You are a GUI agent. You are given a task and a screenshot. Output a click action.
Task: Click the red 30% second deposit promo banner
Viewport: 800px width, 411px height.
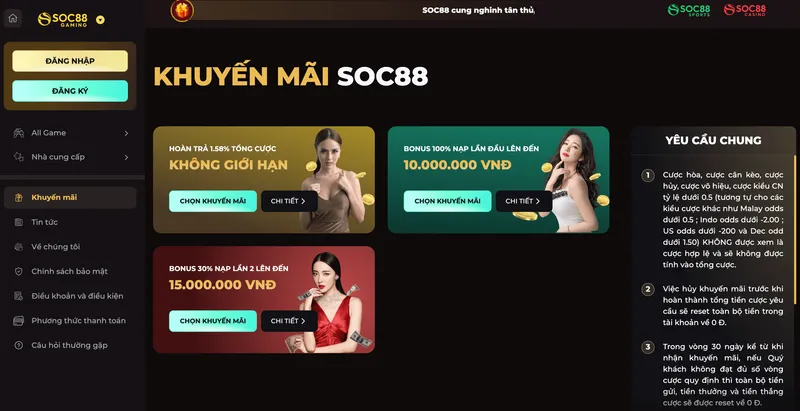click(264, 300)
